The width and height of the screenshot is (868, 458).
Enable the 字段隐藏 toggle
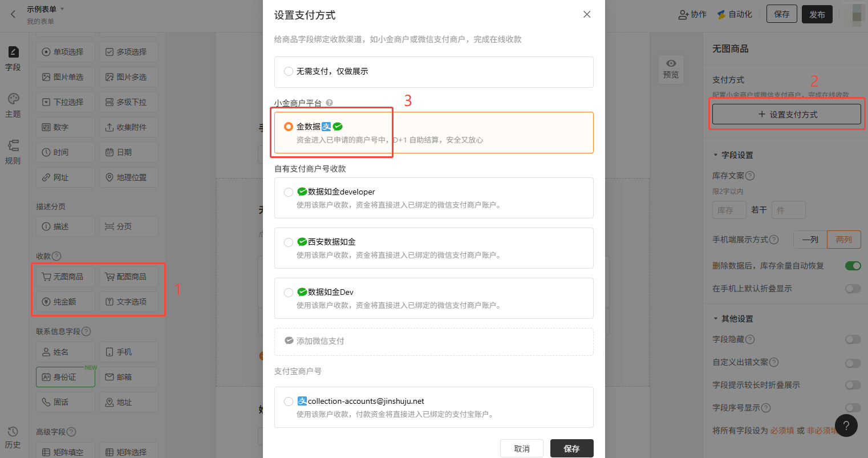point(853,339)
